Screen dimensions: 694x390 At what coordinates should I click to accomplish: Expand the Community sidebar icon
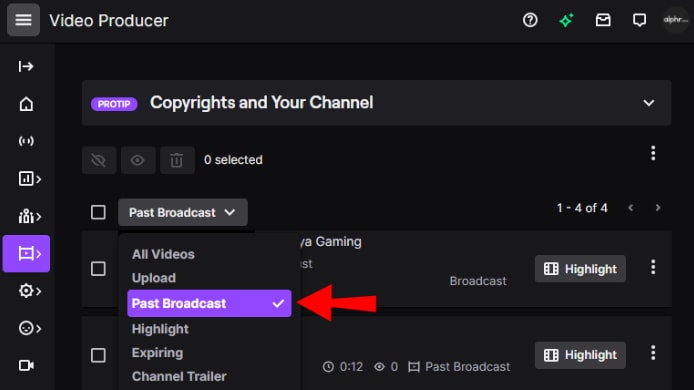(x=29, y=216)
